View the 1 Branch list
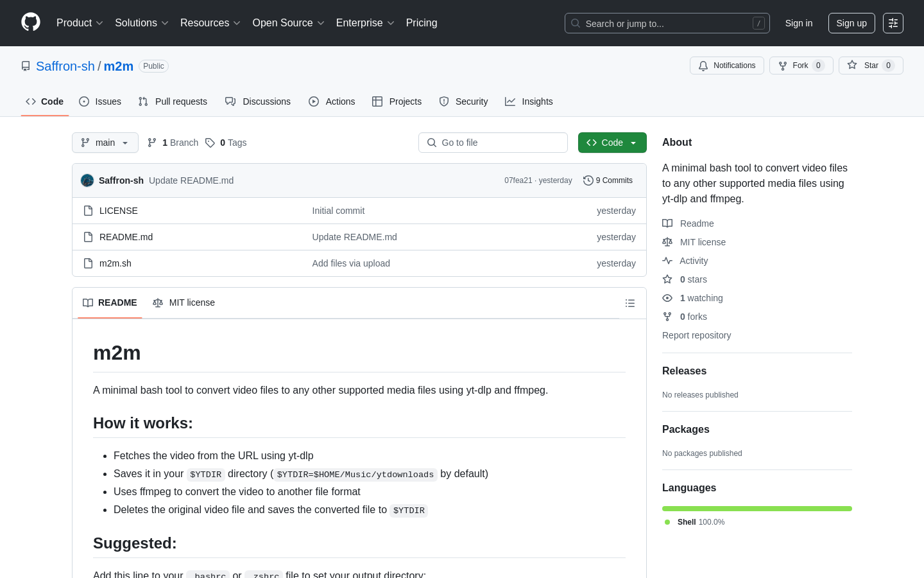The image size is (924, 578). [173, 143]
